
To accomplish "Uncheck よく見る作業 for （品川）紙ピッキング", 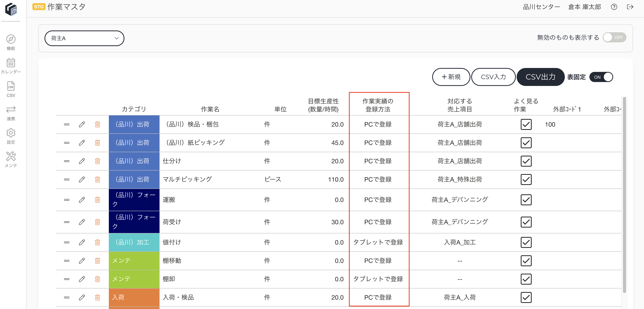I will (526, 143).
